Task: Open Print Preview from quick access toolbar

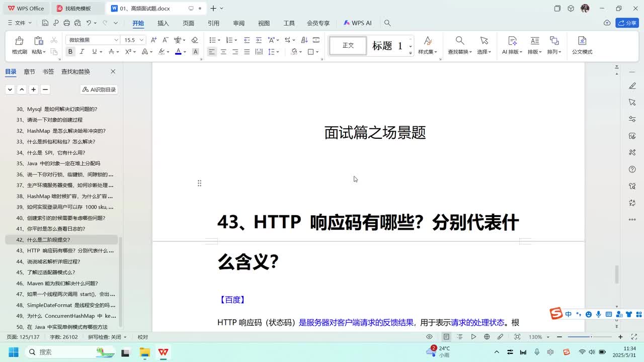Action: [77, 23]
